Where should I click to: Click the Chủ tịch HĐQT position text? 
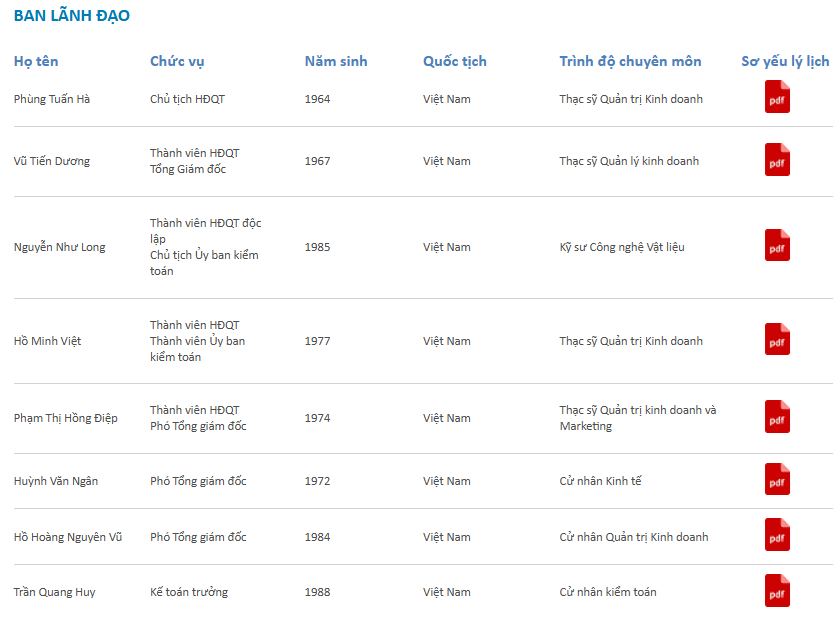tap(188, 99)
